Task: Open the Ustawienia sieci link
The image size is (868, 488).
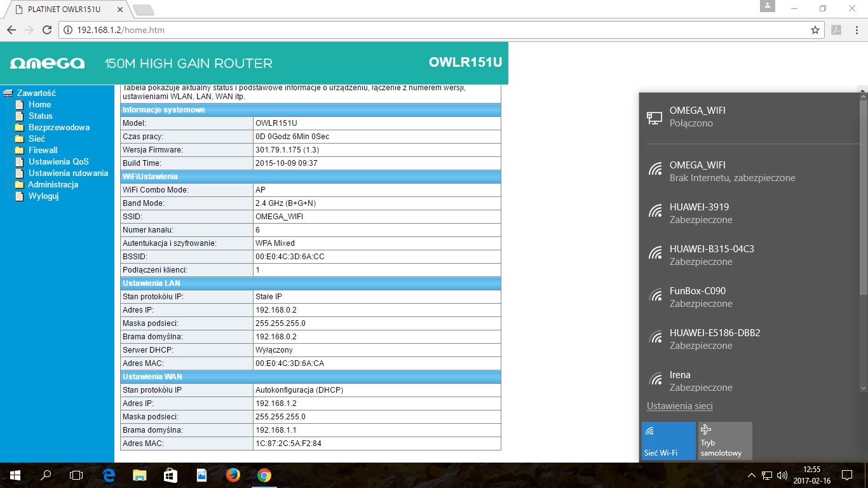Action: click(679, 406)
